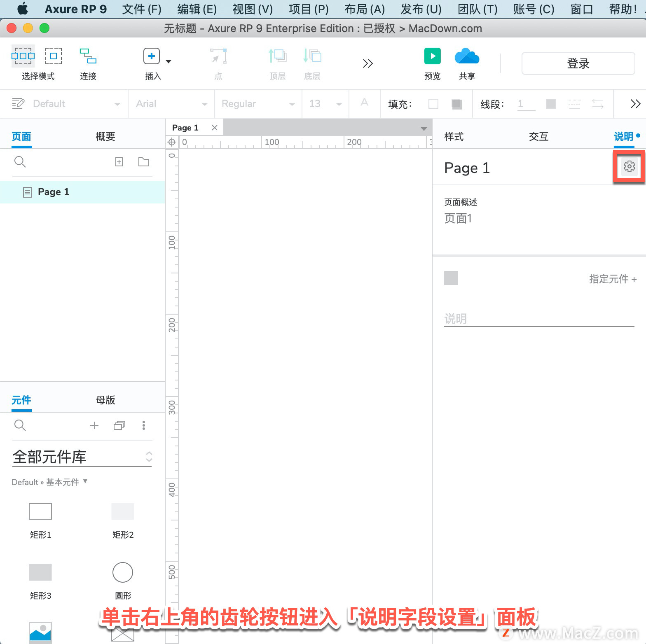The height and width of the screenshot is (644, 646).
Task: Click the line color swatch
Action: click(x=551, y=104)
